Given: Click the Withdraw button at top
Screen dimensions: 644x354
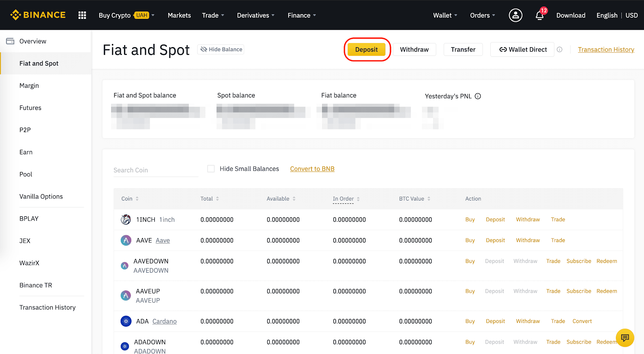Looking at the screenshot, I should click(x=415, y=50).
